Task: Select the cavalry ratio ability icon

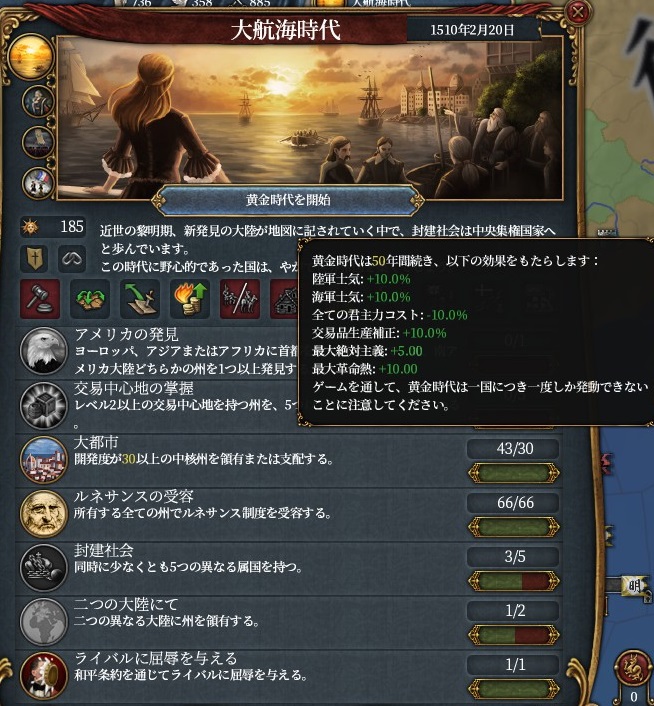Action: pyautogui.click(x=240, y=299)
